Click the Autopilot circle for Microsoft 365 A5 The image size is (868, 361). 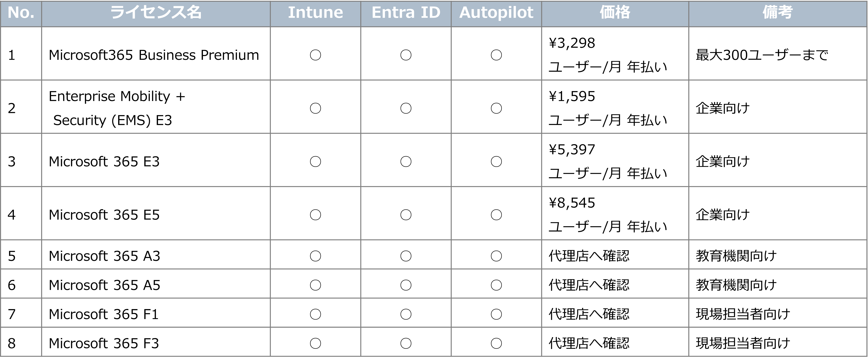click(x=496, y=285)
